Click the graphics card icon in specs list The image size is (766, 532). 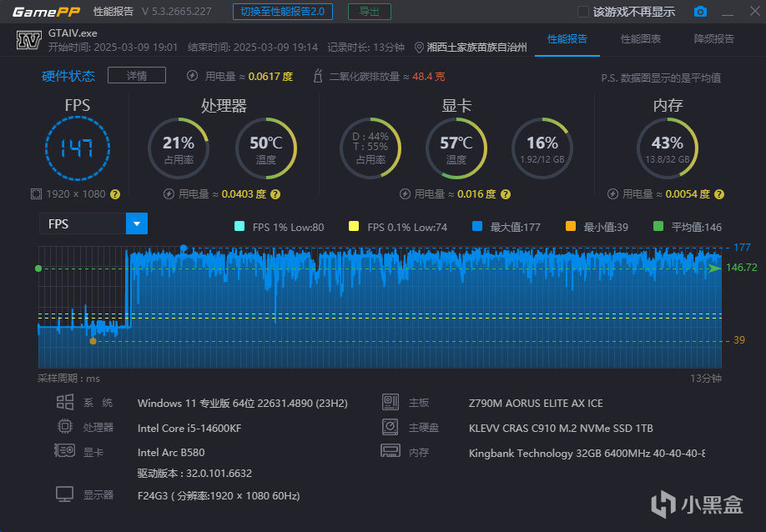[x=64, y=450]
